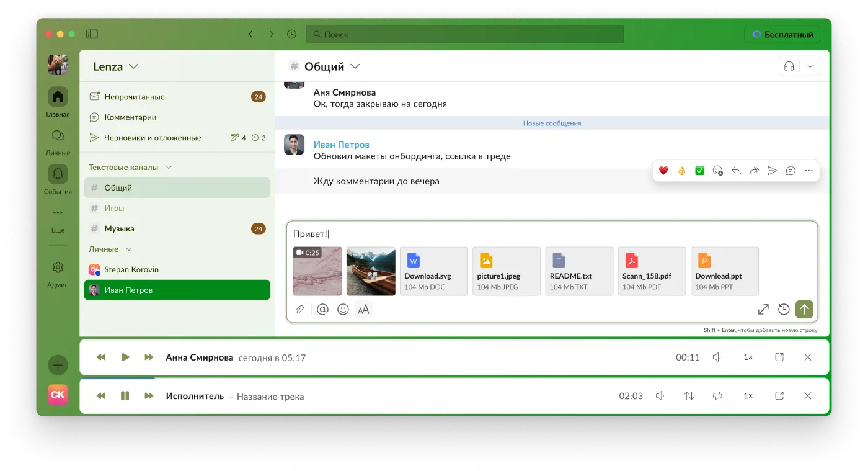Toggle text formatting Aa button
The width and height of the screenshot is (868, 471).
(x=363, y=309)
